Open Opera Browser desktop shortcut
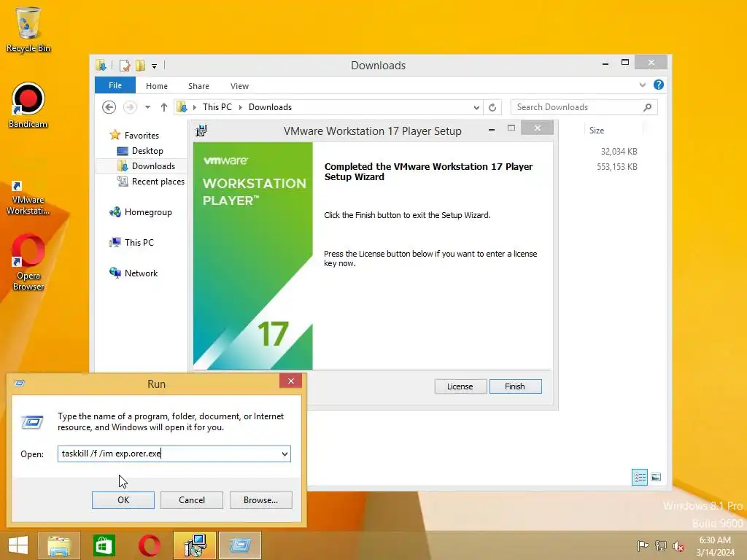 click(x=28, y=262)
